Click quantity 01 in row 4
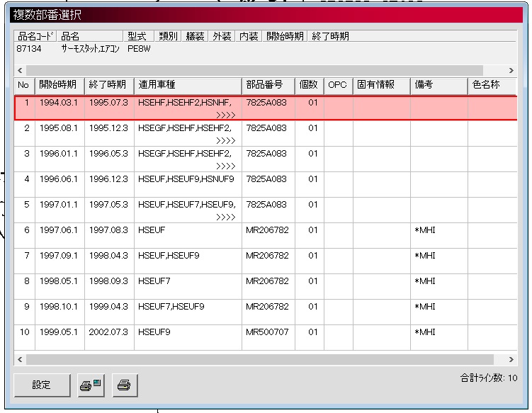Image resolution: width=532 pixels, height=413 pixels. coord(313,179)
